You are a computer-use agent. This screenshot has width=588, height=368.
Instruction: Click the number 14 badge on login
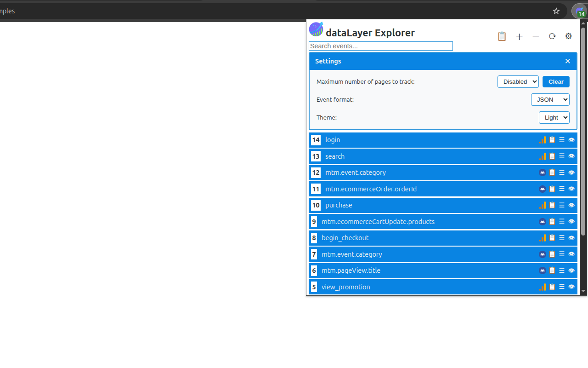pos(316,140)
